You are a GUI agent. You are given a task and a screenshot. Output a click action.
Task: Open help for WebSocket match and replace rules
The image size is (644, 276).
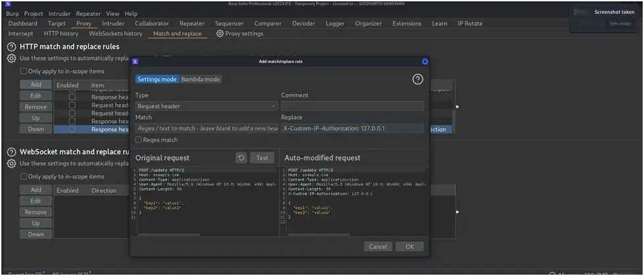click(x=12, y=152)
